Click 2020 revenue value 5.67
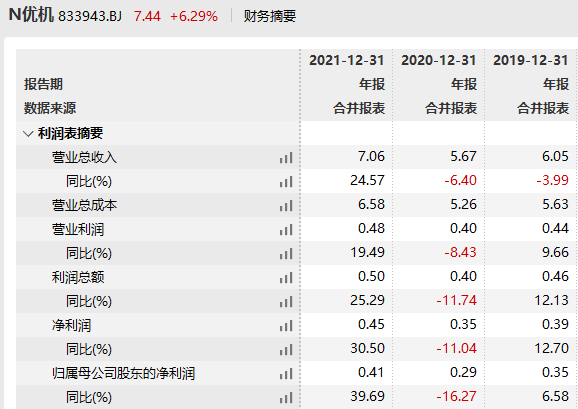Viewport: 578px width, 409px height. pos(463,156)
